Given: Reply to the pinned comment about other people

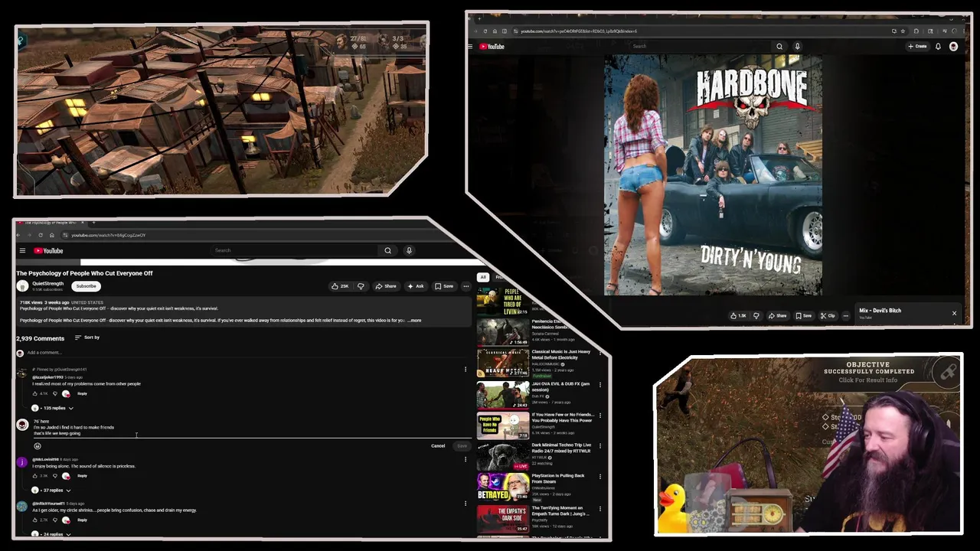Looking at the screenshot, I should [x=82, y=393].
